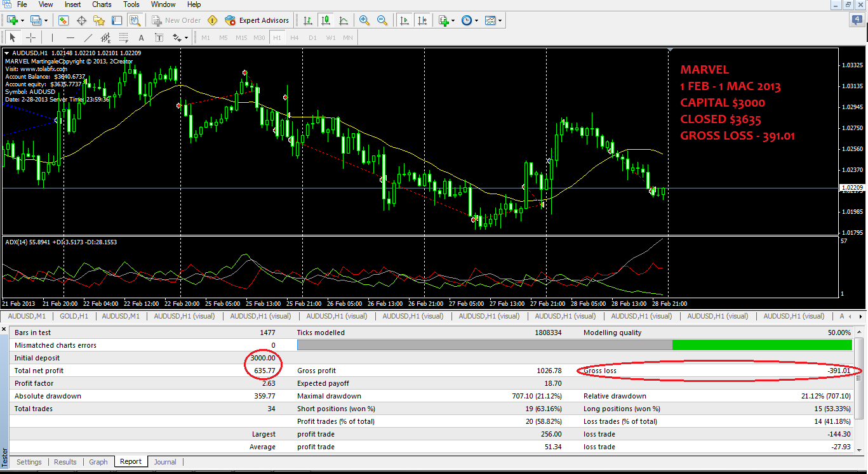This screenshot has height=474, width=868.
Task: Select the Crosshair tool
Action: (x=30, y=37)
